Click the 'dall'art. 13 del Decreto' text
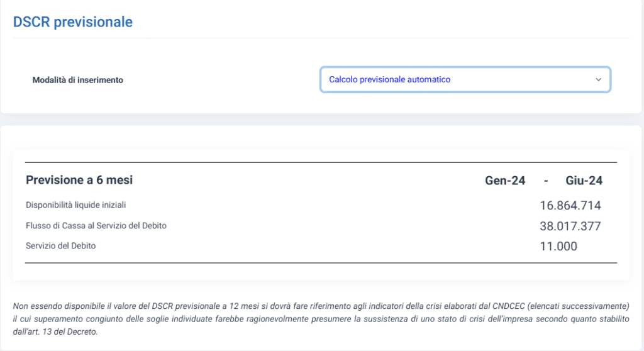Viewport: 644px width, 351px height. point(55,331)
